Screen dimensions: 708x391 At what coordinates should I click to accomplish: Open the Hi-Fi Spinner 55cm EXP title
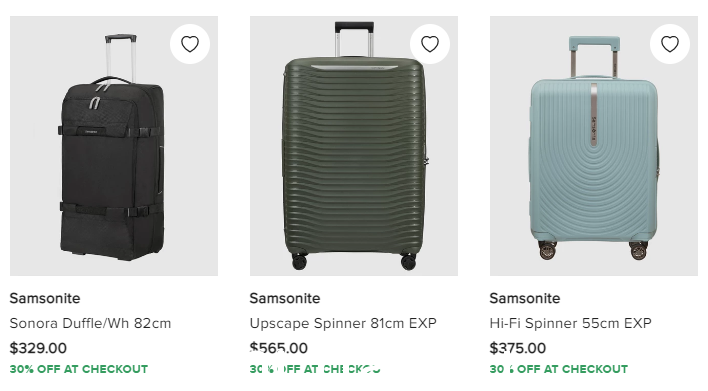point(571,323)
